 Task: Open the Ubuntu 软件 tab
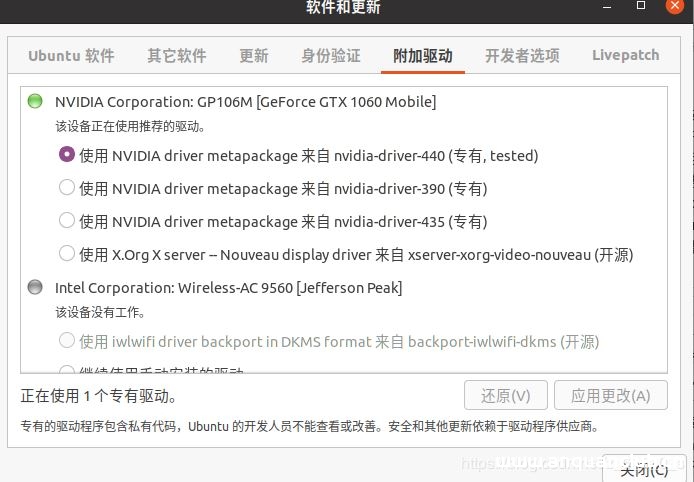[x=71, y=56]
